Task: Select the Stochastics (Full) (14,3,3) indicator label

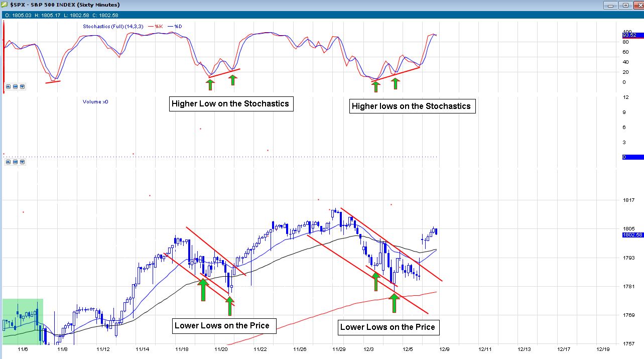Action: point(113,26)
